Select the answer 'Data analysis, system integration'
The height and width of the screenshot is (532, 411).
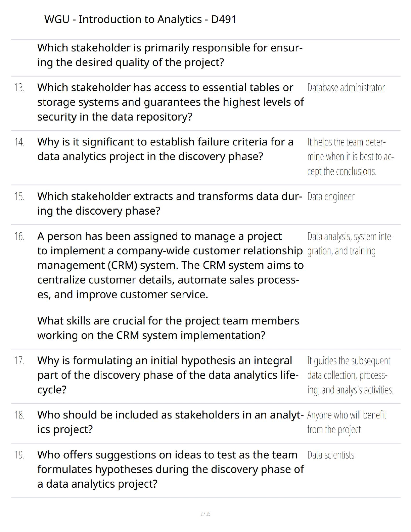351,244
